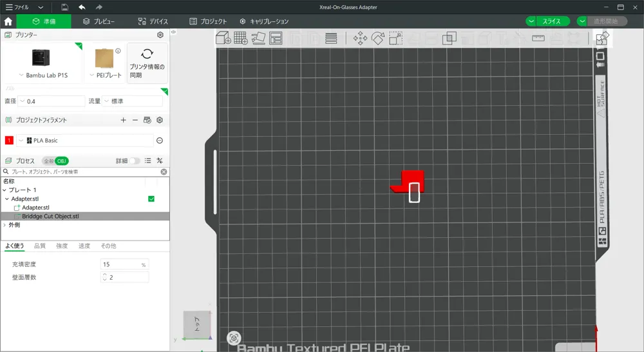Select the 品質 settings tab
This screenshot has width=644, height=352.
pos(40,246)
